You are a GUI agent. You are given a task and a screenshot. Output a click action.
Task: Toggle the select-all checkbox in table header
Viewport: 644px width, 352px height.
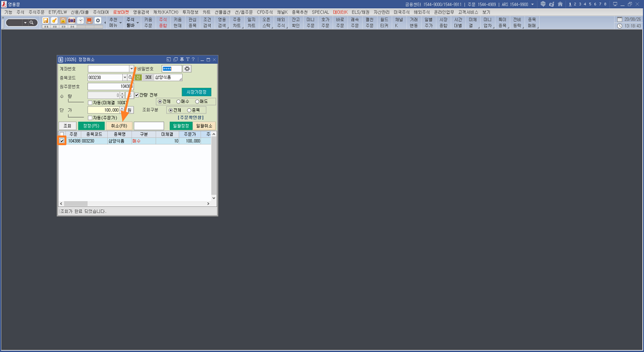pyautogui.click(x=62, y=134)
